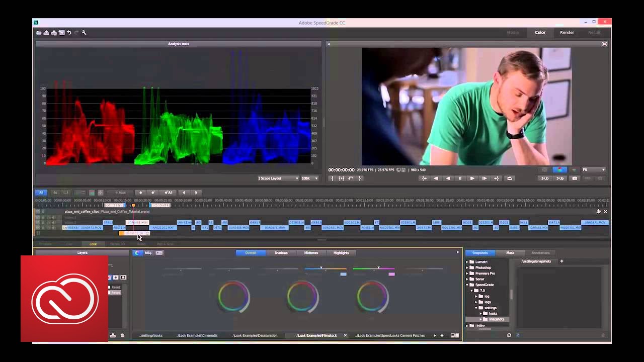
Task: Go to next keyframe arrow
Action: [x=196, y=193]
